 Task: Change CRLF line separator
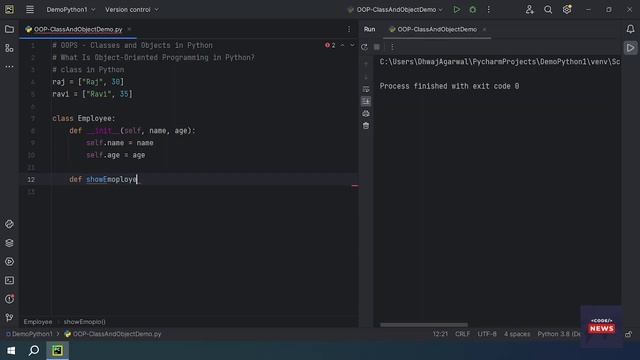(x=462, y=334)
